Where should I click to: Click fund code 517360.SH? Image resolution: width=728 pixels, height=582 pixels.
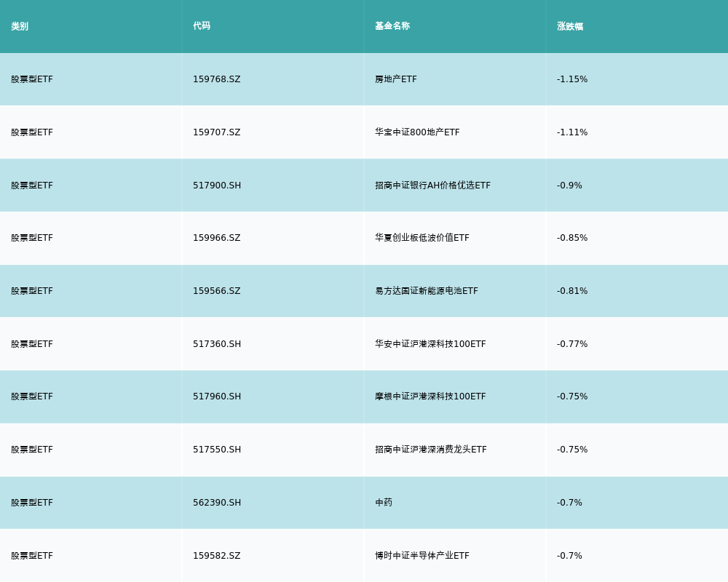point(217,344)
